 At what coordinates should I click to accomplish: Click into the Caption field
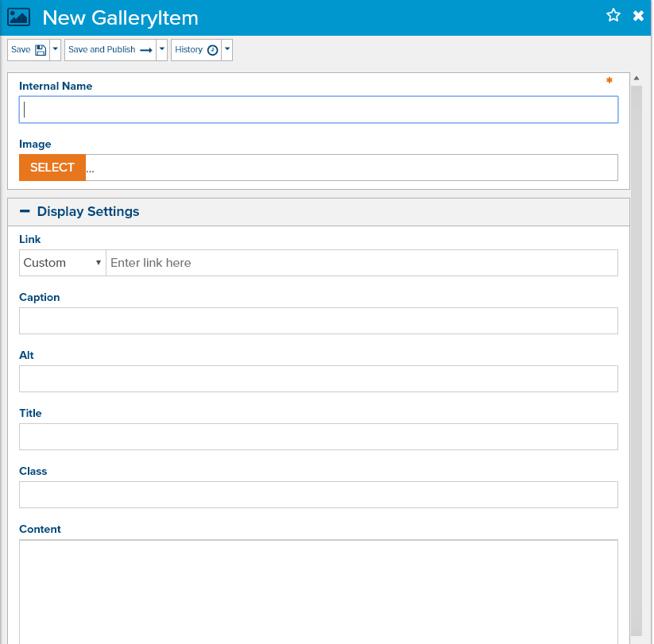pos(318,321)
